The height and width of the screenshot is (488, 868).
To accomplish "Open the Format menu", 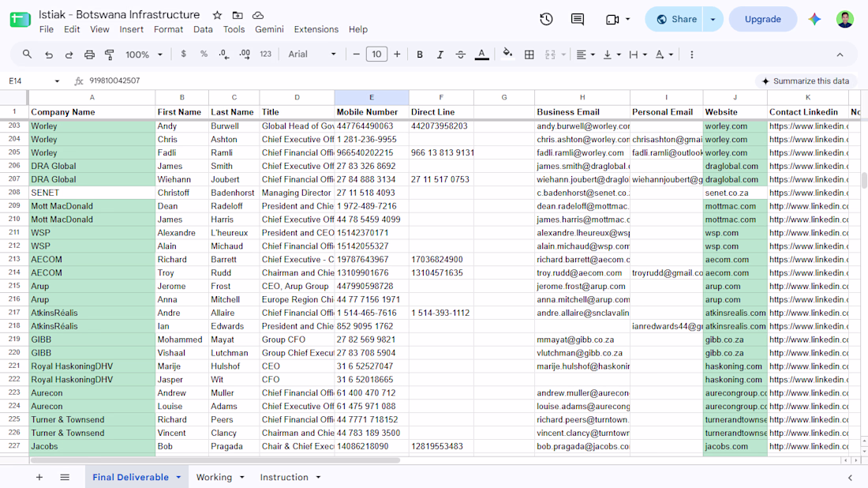I will coord(168,29).
